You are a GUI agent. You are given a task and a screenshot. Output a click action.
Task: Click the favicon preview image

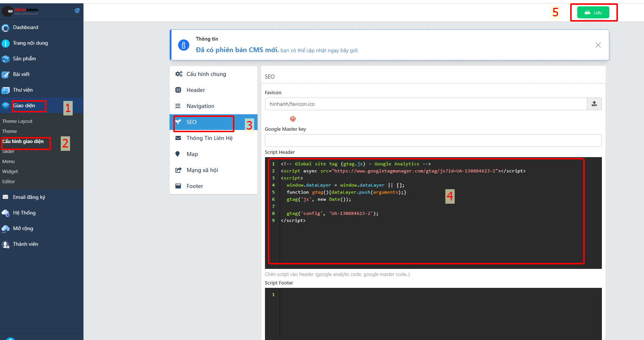point(293,119)
